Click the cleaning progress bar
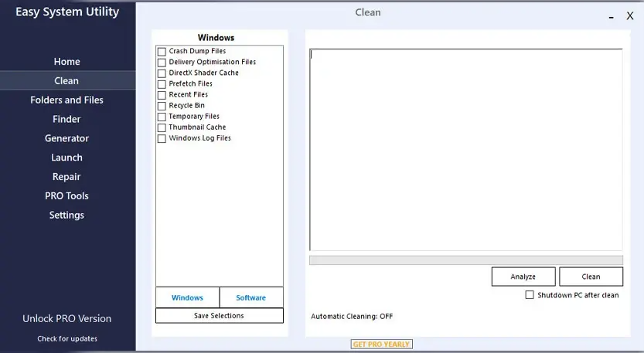This screenshot has width=644, height=353. [466, 260]
